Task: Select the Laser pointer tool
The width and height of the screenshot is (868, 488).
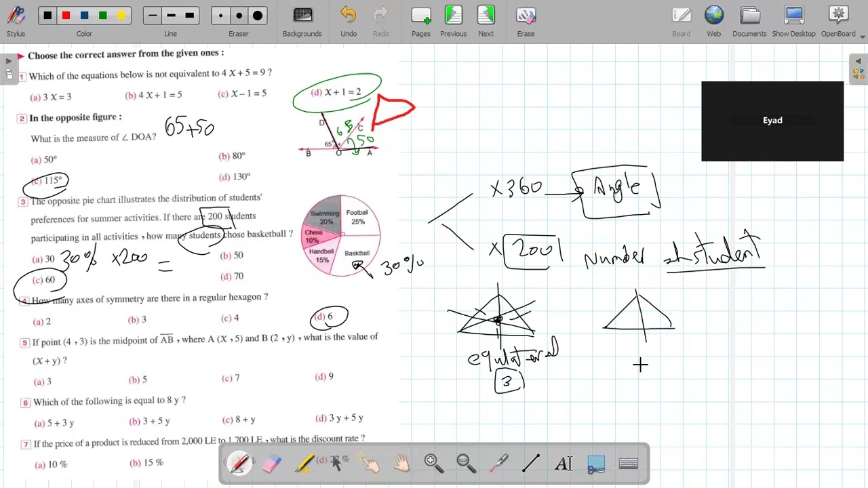Action: point(499,464)
